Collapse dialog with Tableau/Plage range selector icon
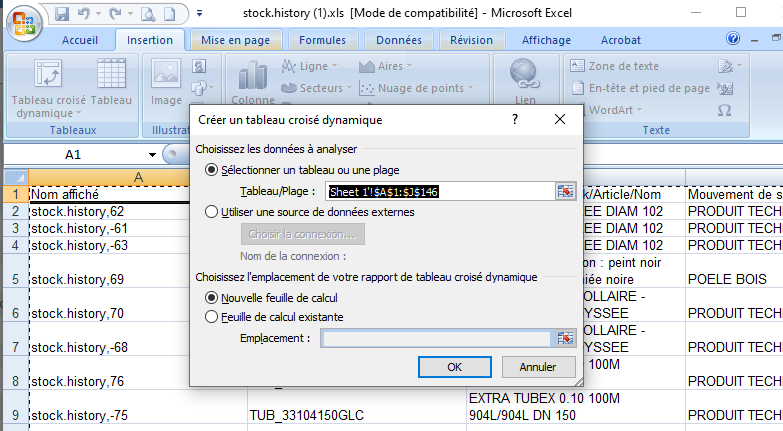This screenshot has height=431, width=783. pyautogui.click(x=565, y=191)
